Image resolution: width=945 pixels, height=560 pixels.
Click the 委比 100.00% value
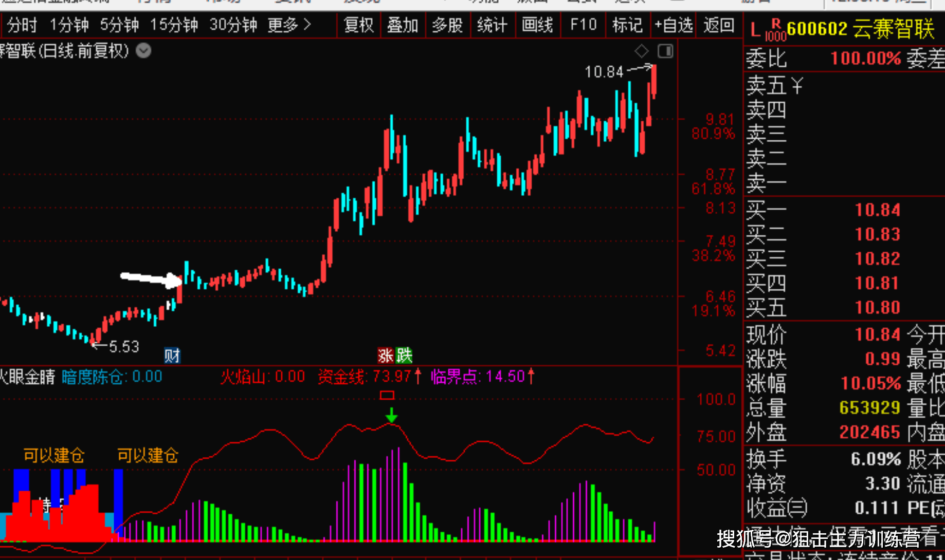coord(866,58)
